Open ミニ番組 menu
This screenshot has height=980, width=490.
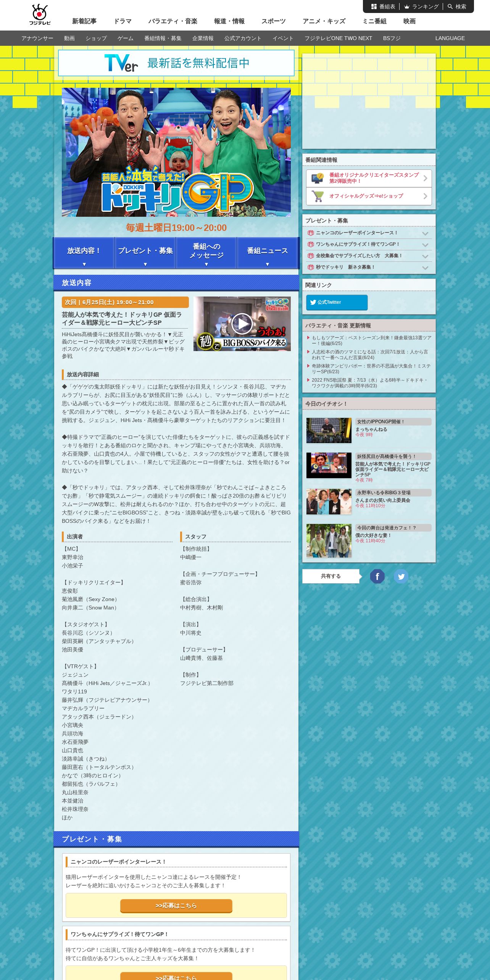[x=374, y=21]
